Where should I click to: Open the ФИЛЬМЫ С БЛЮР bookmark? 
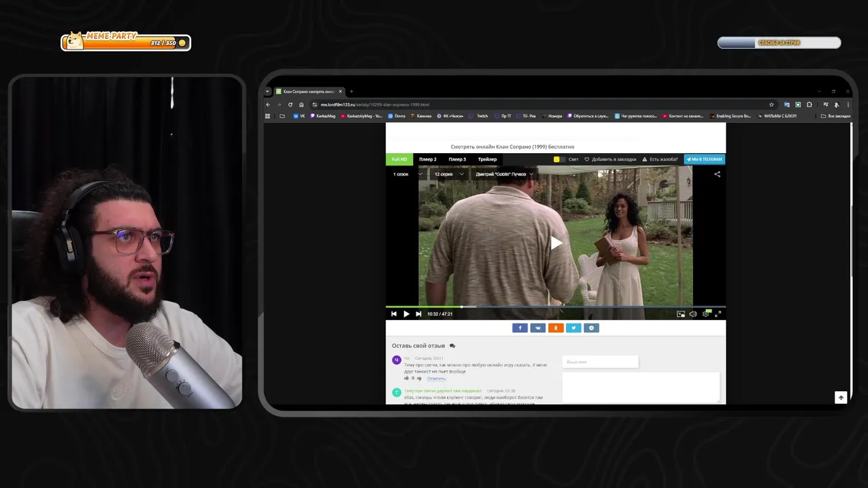pos(777,116)
